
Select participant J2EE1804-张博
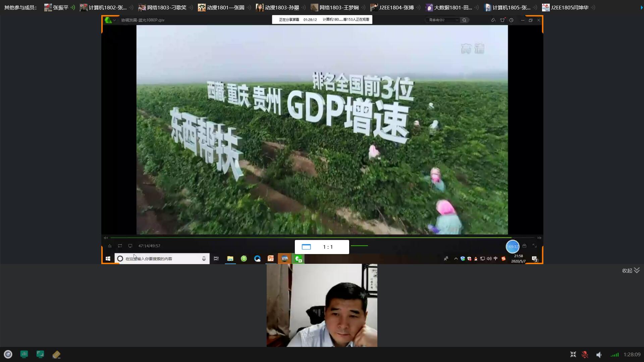[x=396, y=7]
